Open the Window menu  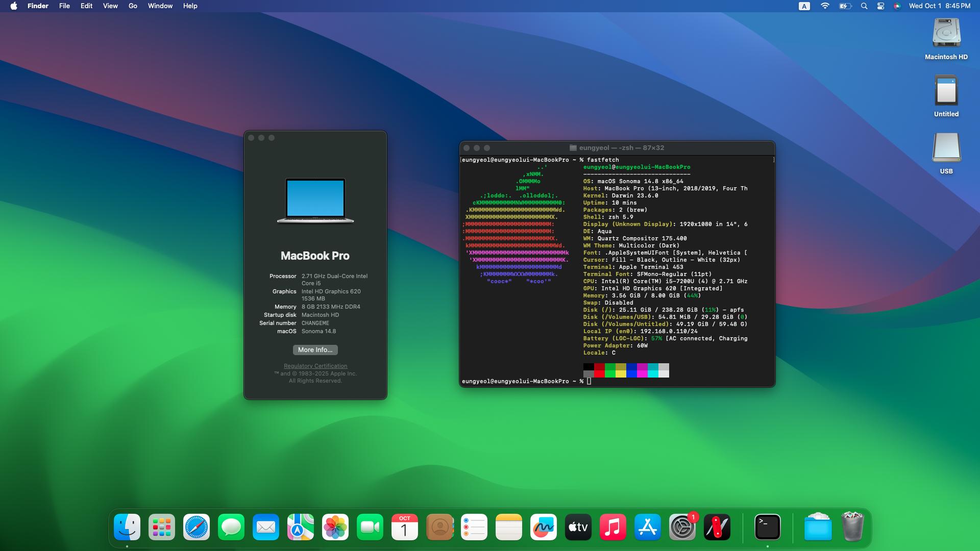(x=160, y=6)
